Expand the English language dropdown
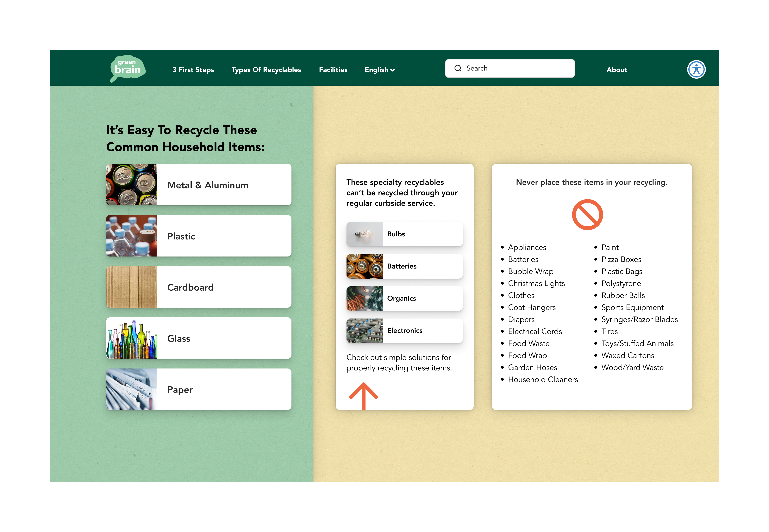769x532 pixels. point(379,70)
